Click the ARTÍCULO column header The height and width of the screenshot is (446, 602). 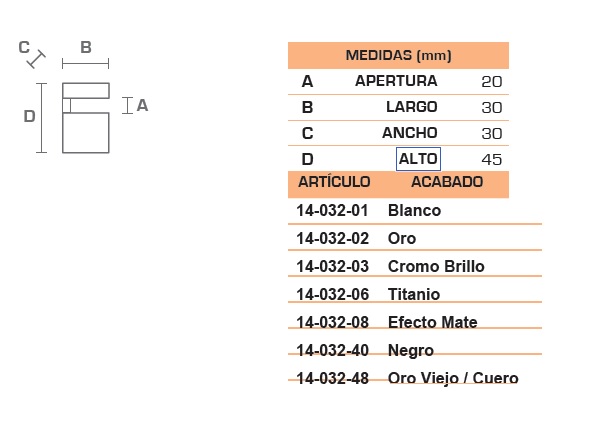[x=334, y=182]
